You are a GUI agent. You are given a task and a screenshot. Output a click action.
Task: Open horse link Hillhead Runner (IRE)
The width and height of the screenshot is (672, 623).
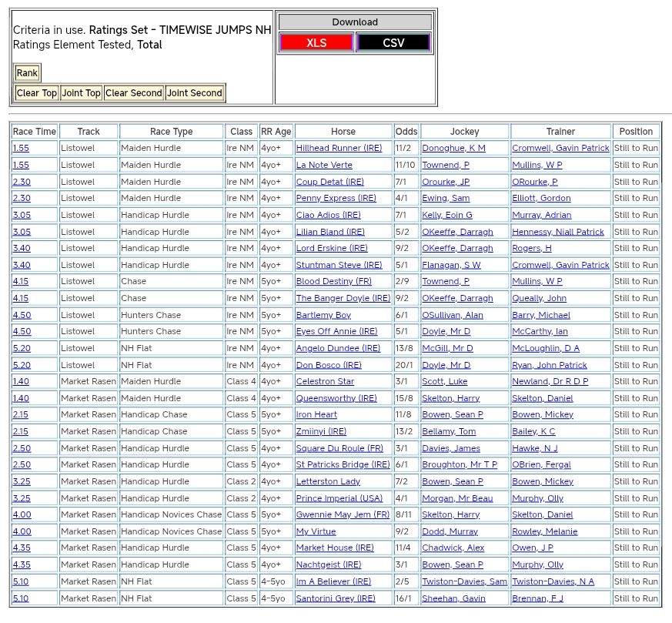click(339, 148)
